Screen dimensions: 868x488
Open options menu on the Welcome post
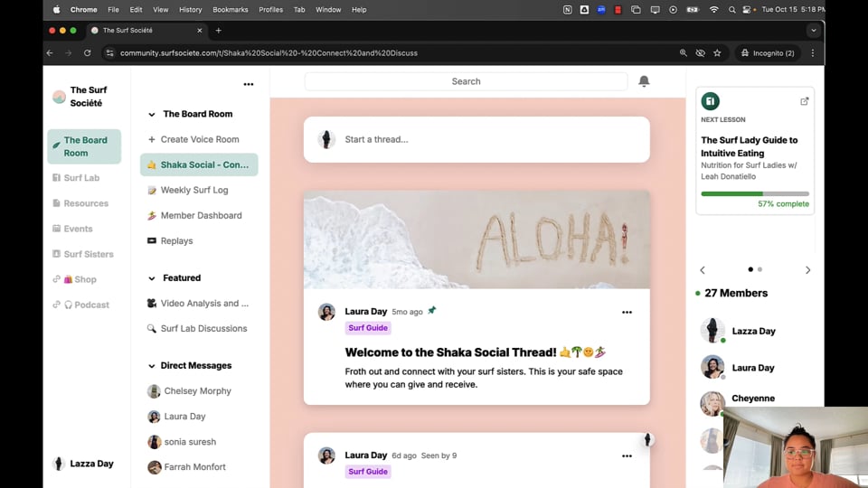pyautogui.click(x=627, y=312)
